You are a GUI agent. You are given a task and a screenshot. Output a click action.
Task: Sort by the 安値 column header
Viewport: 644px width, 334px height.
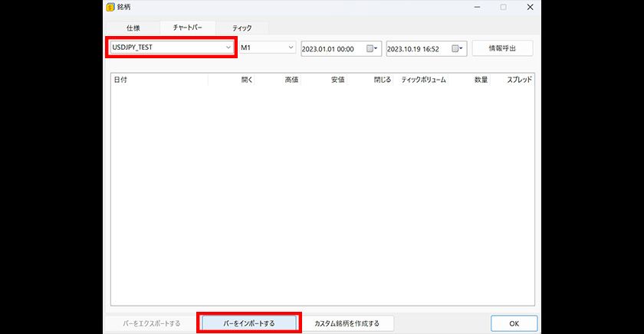point(324,80)
